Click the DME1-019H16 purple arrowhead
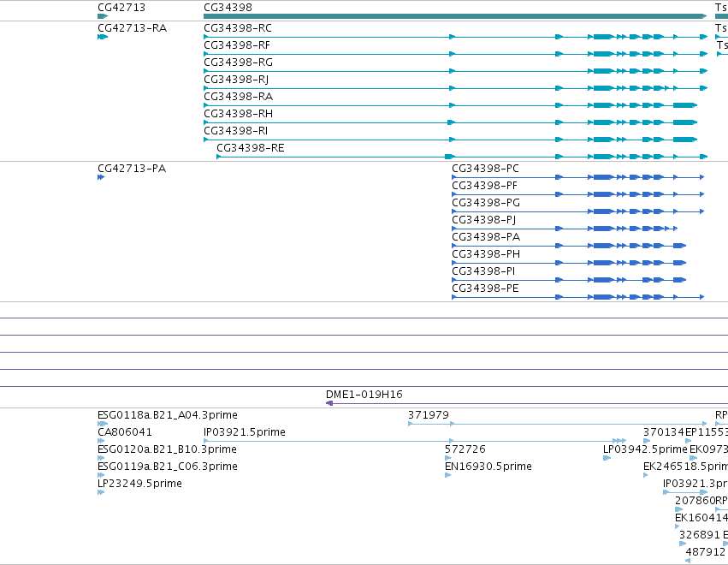This screenshot has width=728, height=565. (x=329, y=403)
